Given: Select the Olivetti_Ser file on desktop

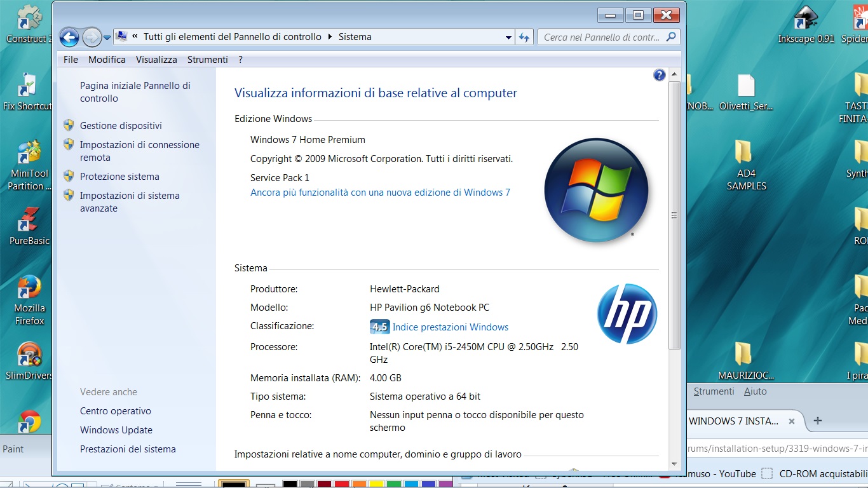Looking at the screenshot, I should click(746, 92).
